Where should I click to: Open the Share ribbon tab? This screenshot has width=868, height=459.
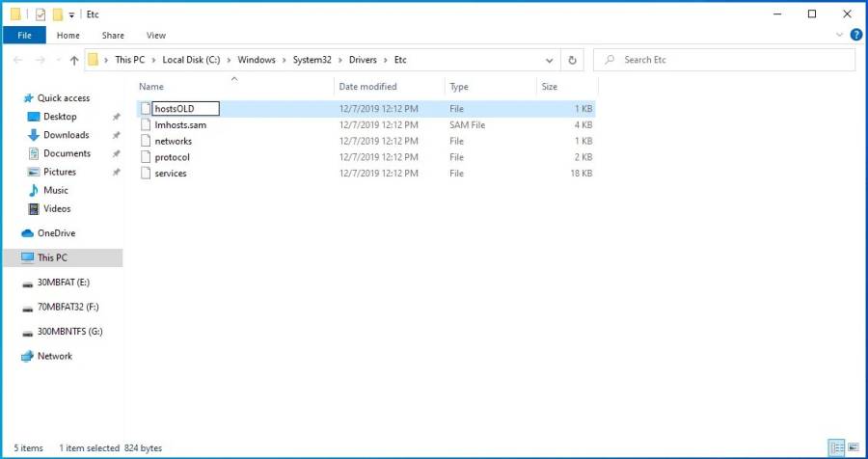point(113,36)
